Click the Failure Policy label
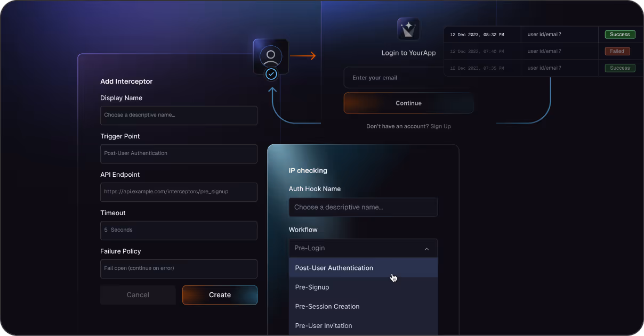 120,251
